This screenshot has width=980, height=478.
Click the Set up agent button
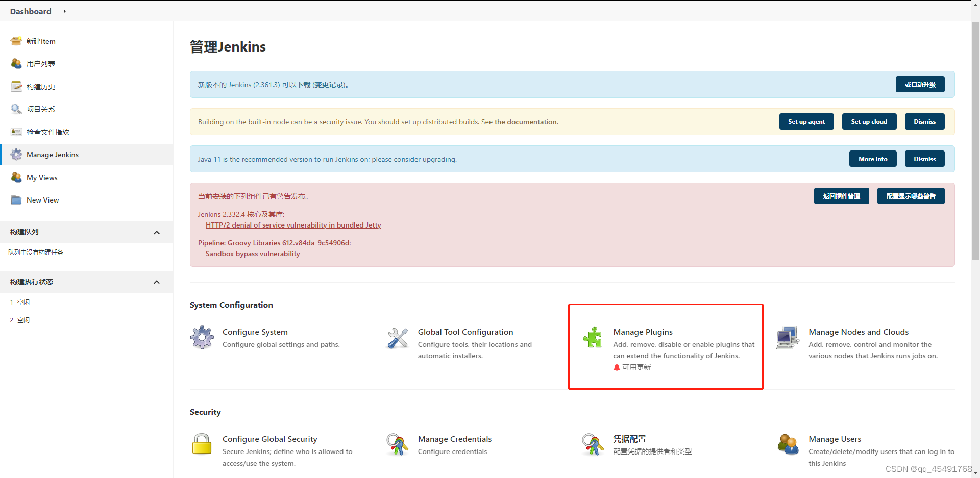(x=806, y=122)
